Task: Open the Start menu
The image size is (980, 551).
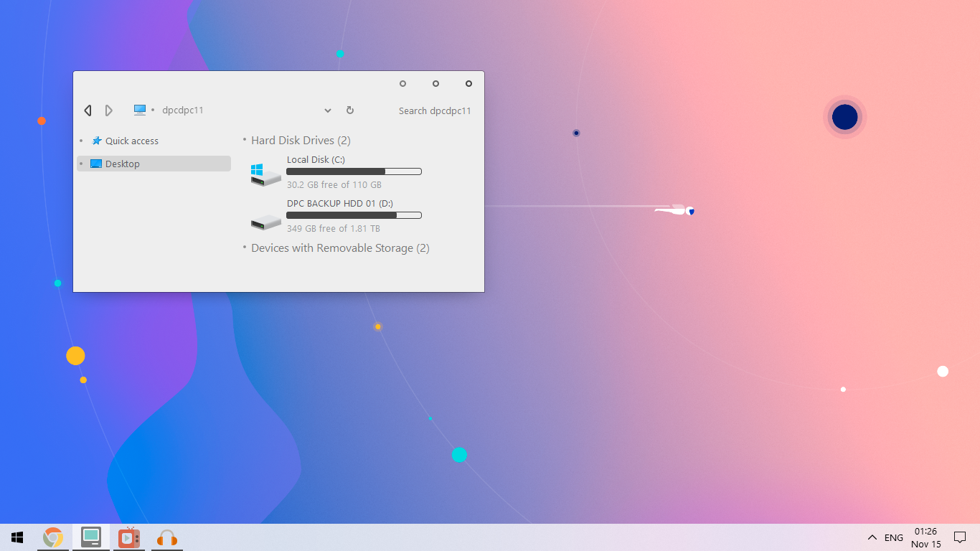Action: click(17, 537)
